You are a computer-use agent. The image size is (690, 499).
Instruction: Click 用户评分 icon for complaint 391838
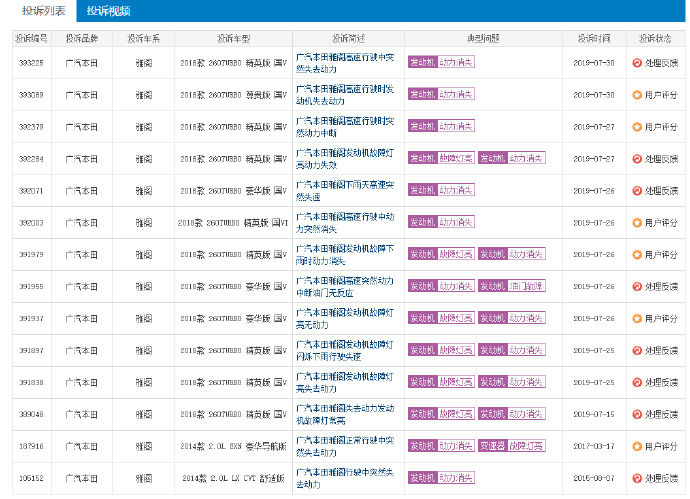[x=637, y=383]
